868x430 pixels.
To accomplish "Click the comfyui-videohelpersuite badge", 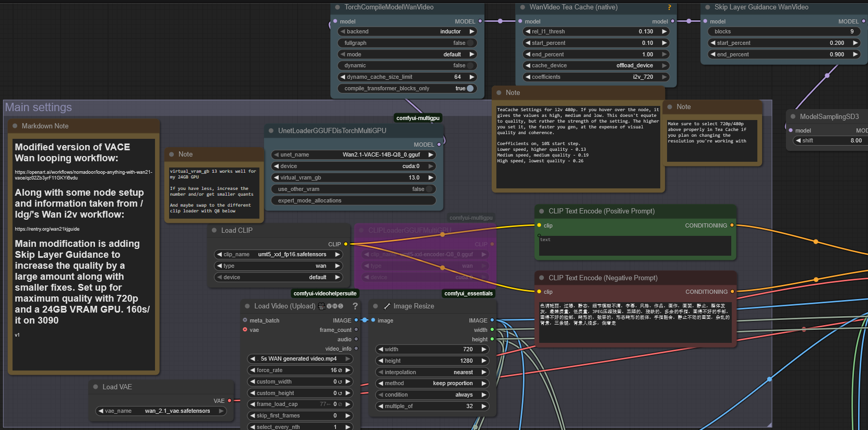I will 325,293.
